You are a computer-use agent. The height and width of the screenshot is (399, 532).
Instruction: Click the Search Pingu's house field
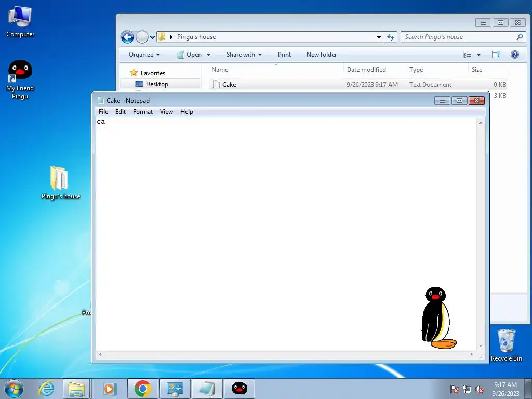[x=463, y=37]
